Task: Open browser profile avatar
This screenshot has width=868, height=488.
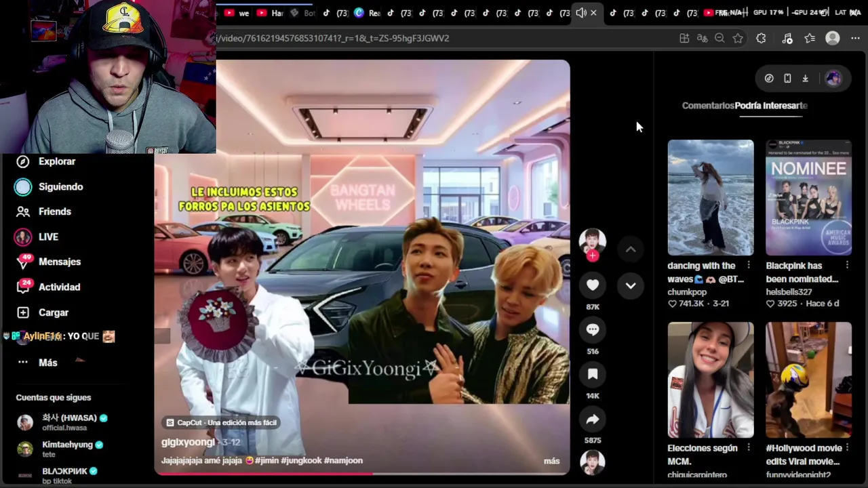Action: tap(833, 39)
